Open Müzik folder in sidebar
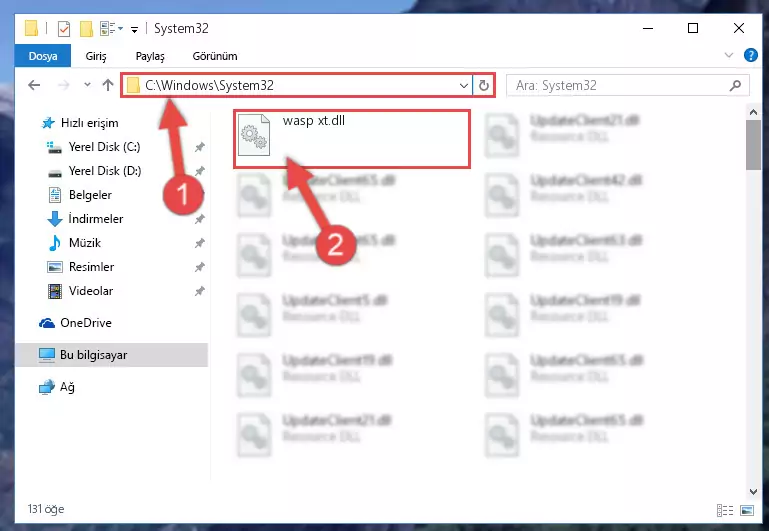 click(x=85, y=243)
